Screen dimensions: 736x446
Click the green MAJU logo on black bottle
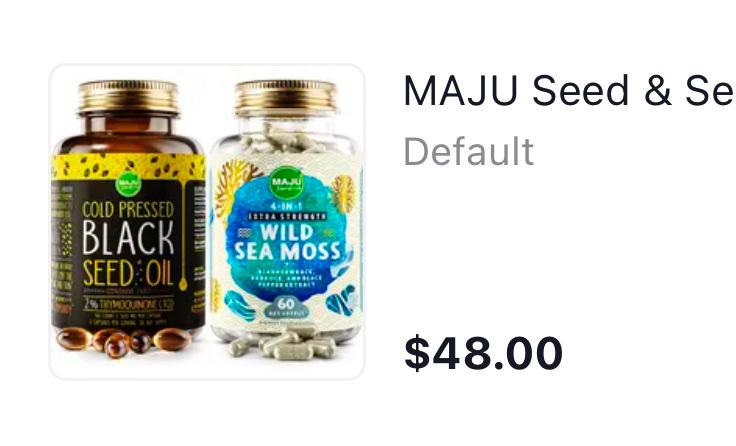click(x=128, y=184)
